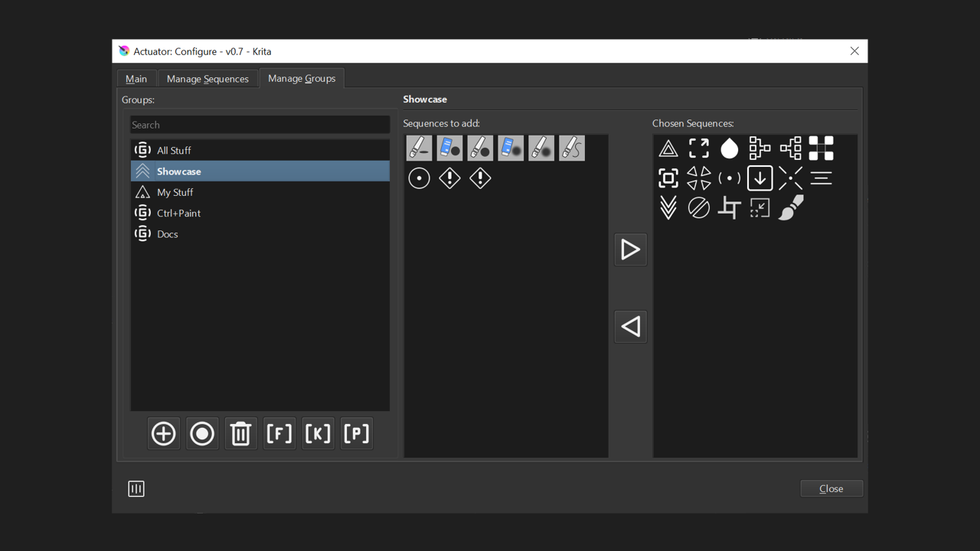The image size is (980, 551).
Task: Select the crop tool sequence icon
Action: point(729,207)
